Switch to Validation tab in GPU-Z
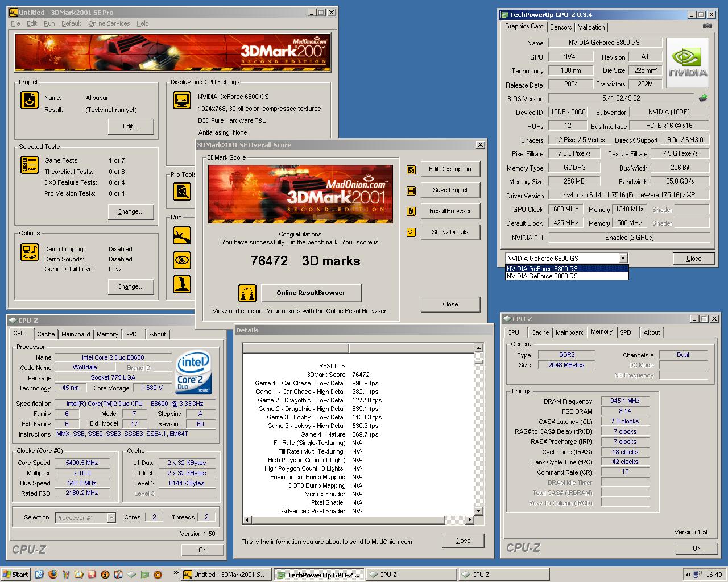 tap(591, 27)
